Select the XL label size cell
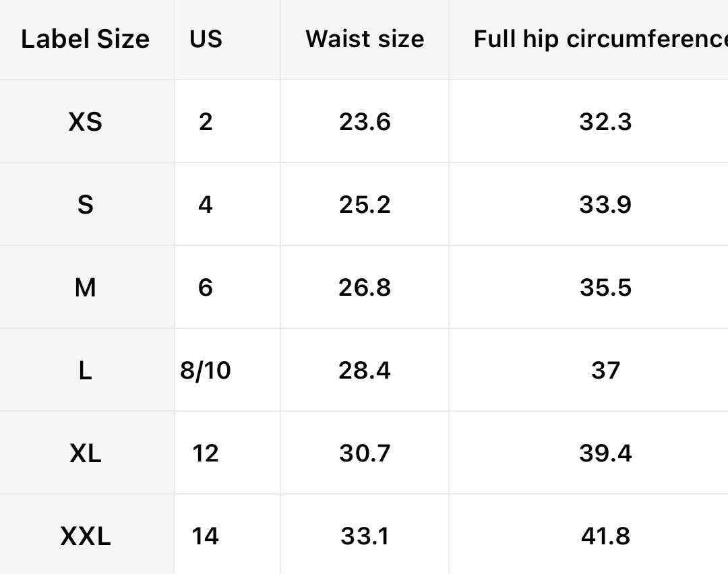 pos(86,453)
